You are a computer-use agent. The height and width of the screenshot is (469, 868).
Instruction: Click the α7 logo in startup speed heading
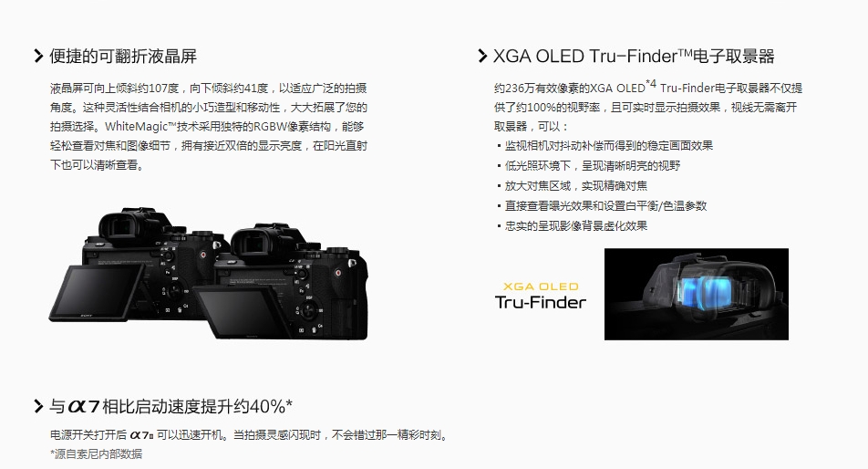pos(83,406)
